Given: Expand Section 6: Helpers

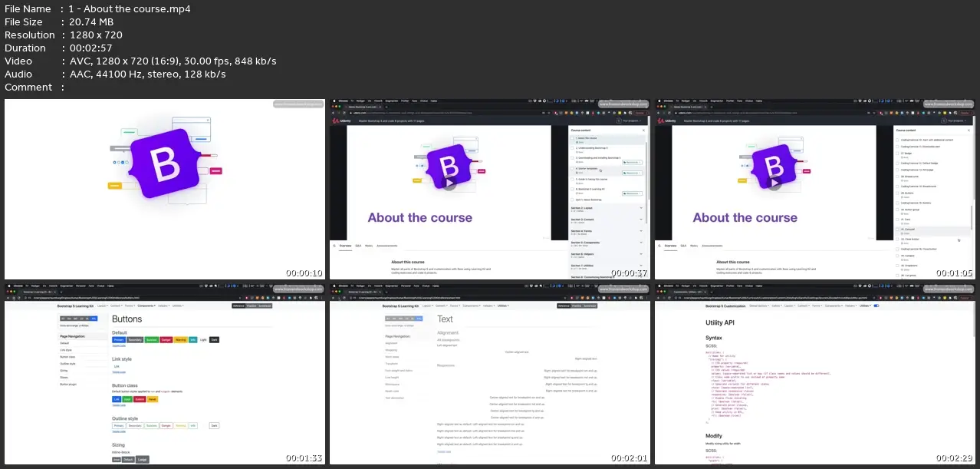Looking at the screenshot, I should tap(607, 256).
